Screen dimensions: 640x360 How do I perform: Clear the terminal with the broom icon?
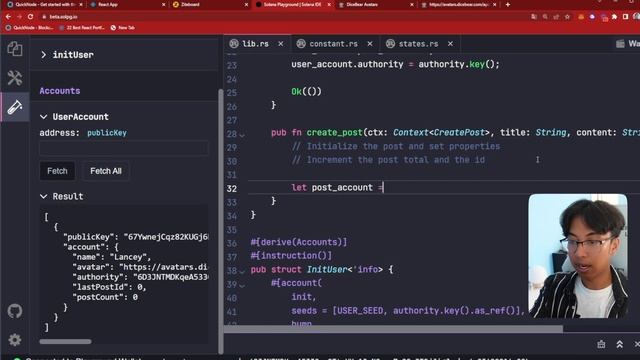pyautogui.click(x=601, y=344)
